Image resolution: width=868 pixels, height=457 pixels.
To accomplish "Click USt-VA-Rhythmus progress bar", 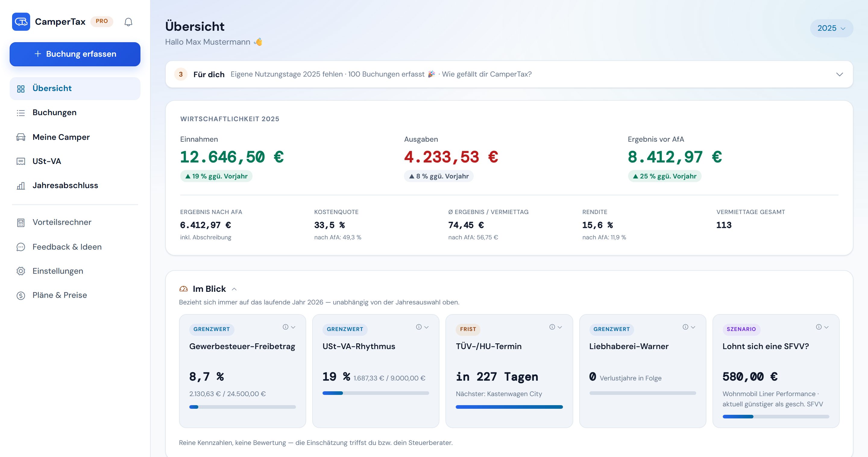I will pyautogui.click(x=376, y=393).
